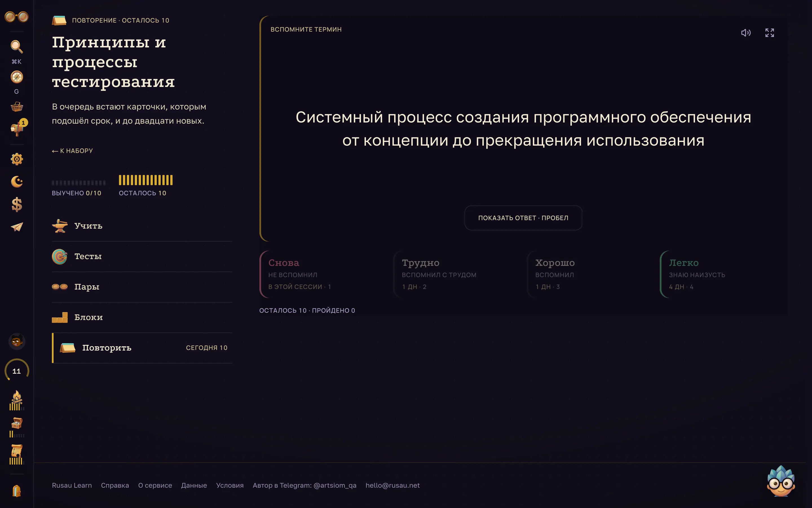The width and height of the screenshot is (812, 508).
Task: Open the О сервисе footer link
Action: coord(155,485)
